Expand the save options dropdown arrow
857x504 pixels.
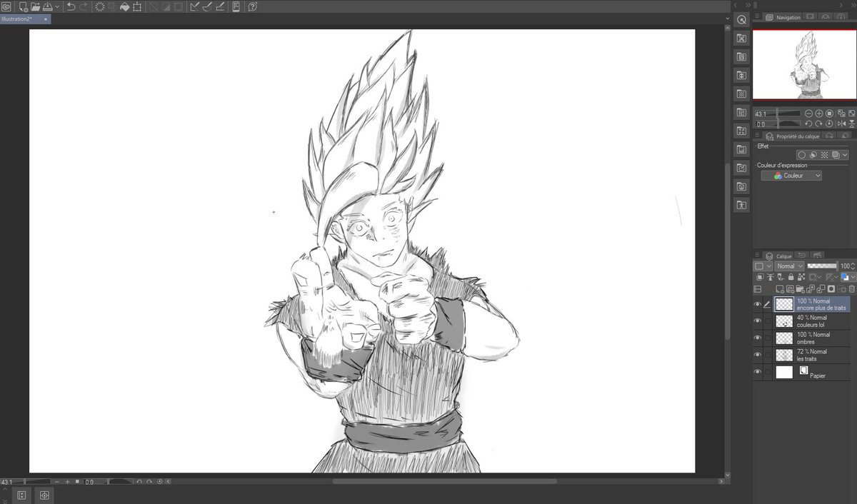pos(57,7)
